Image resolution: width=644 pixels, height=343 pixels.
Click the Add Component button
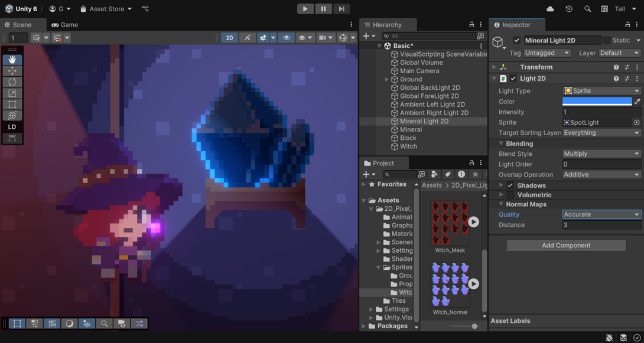click(x=566, y=246)
